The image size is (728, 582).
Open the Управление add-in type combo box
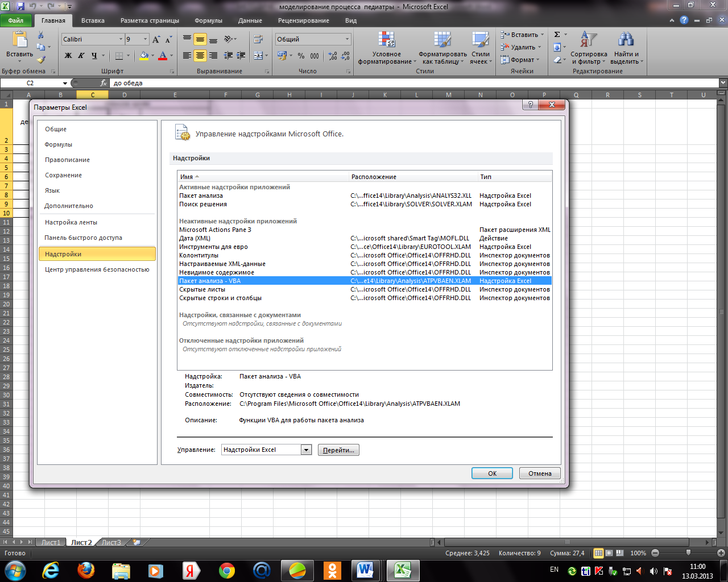point(266,450)
